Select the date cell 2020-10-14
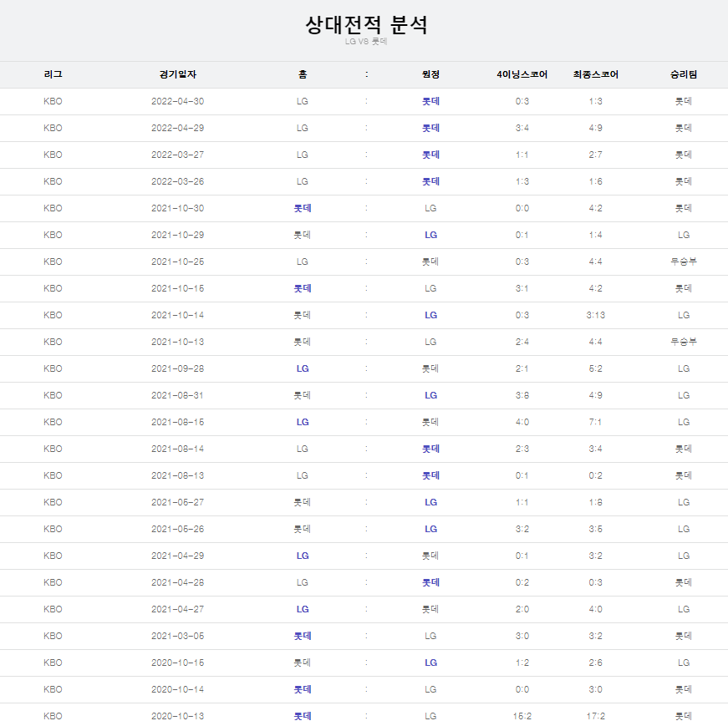This screenshot has height=726, width=728. pos(178,689)
